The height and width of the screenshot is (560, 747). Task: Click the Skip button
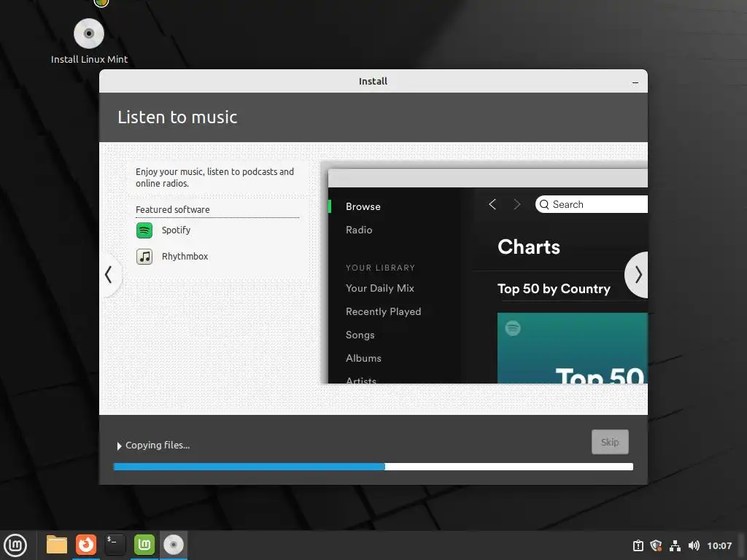[x=610, y=442]
